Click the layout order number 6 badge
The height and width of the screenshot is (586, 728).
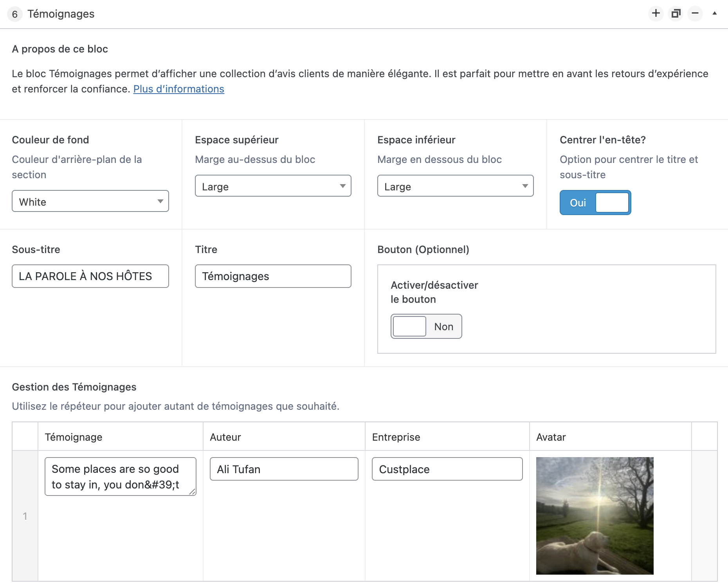tap(15, 14)
